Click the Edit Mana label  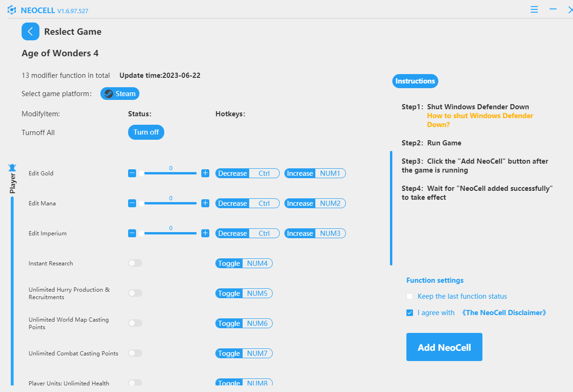(x=42, y=204)
